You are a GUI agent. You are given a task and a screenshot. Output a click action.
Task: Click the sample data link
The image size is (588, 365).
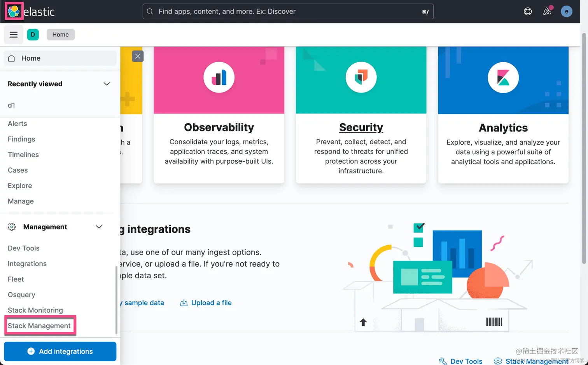coord(142,303)
